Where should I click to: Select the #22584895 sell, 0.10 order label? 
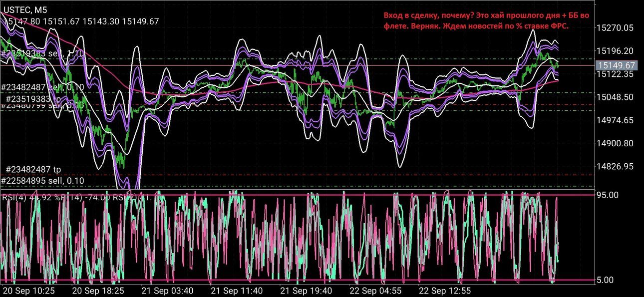point(42,180)
